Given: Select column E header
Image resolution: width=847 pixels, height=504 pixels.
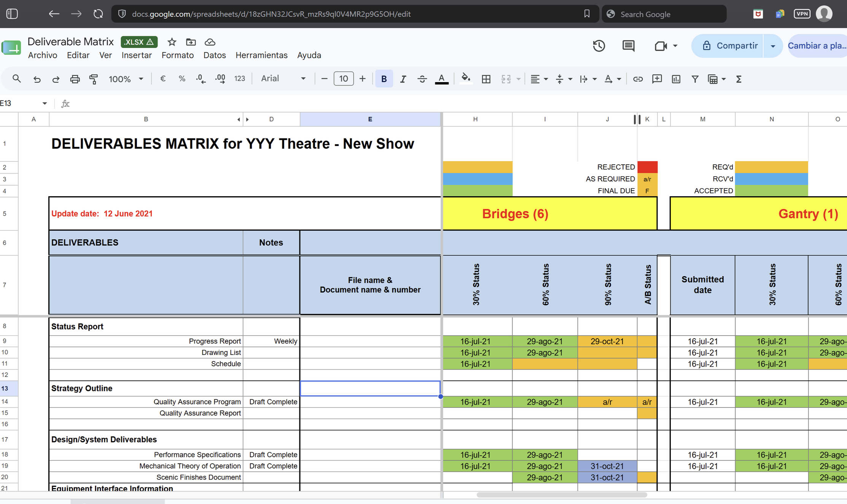Looking at the screenshot, I should 370,119.
